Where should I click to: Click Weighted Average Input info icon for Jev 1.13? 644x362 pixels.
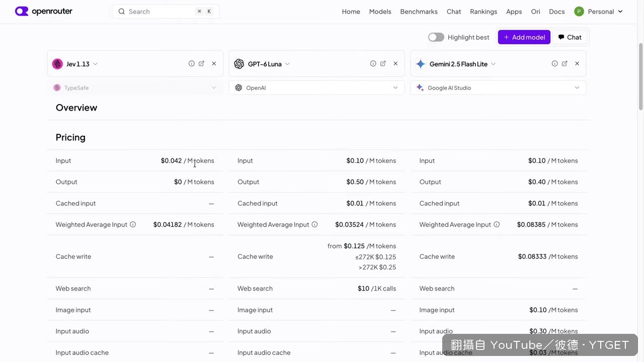[133, 225]
